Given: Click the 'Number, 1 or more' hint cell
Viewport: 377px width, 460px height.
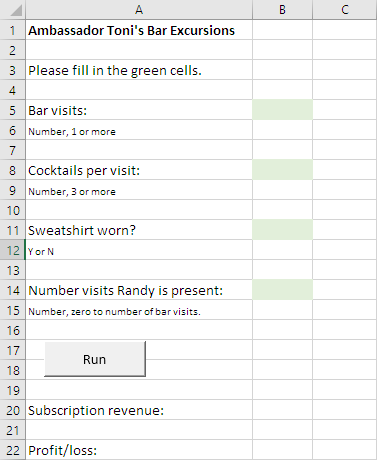Looking at the screenshot, I should coord(139,130).
